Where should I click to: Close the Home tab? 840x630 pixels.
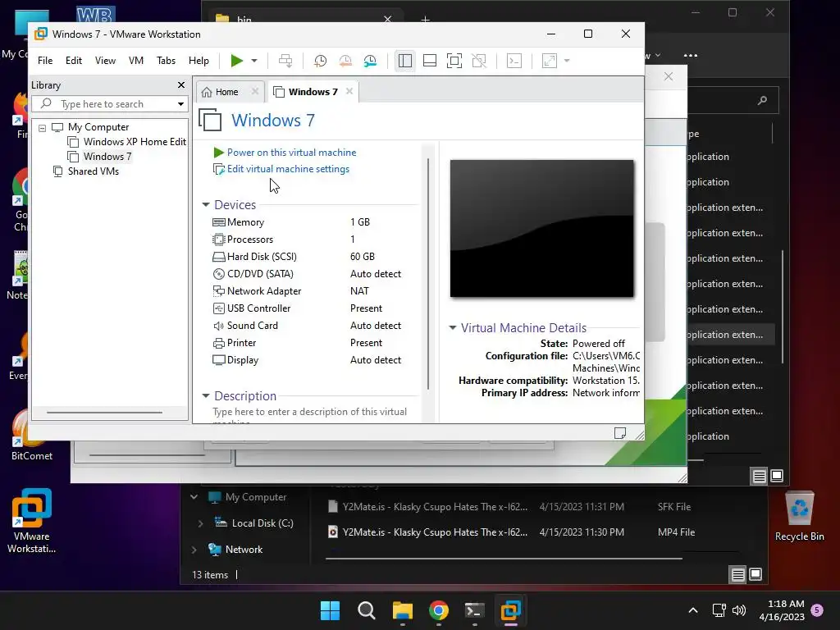[x=255, y=92]
